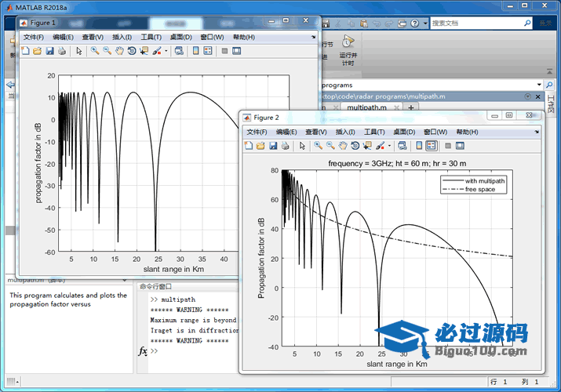Click Paste icon in MATLAB quick toolbar

tap(364, 24)
